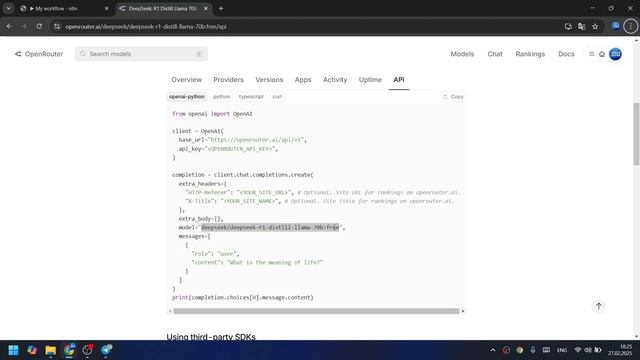Open the Wi-Fi network tray icon
640x360 pixels.
(x=578, y=350)
